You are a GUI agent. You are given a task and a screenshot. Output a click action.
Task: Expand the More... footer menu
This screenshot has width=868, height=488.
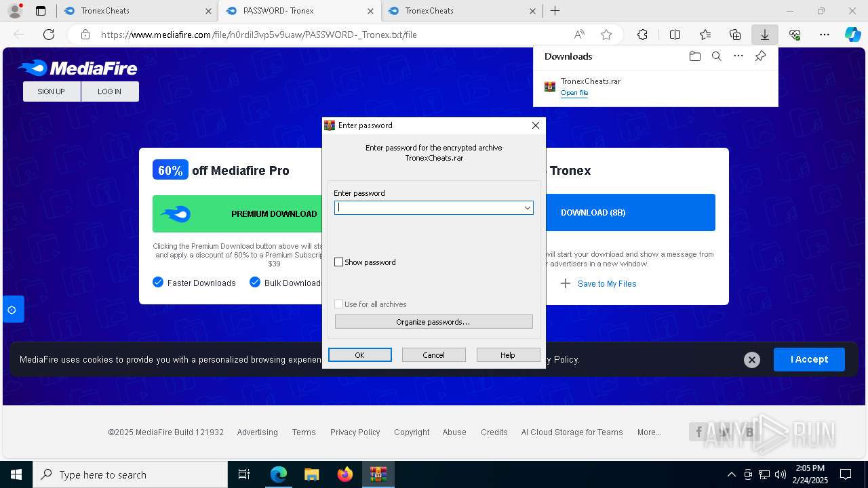pyautogui.click(x=650, y=432)
